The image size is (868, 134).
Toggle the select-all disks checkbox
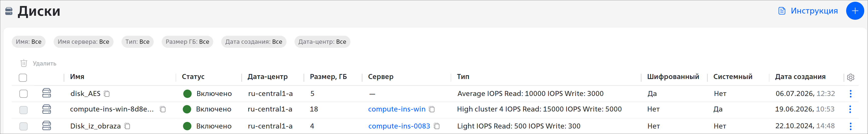click(x=23, y=77)
